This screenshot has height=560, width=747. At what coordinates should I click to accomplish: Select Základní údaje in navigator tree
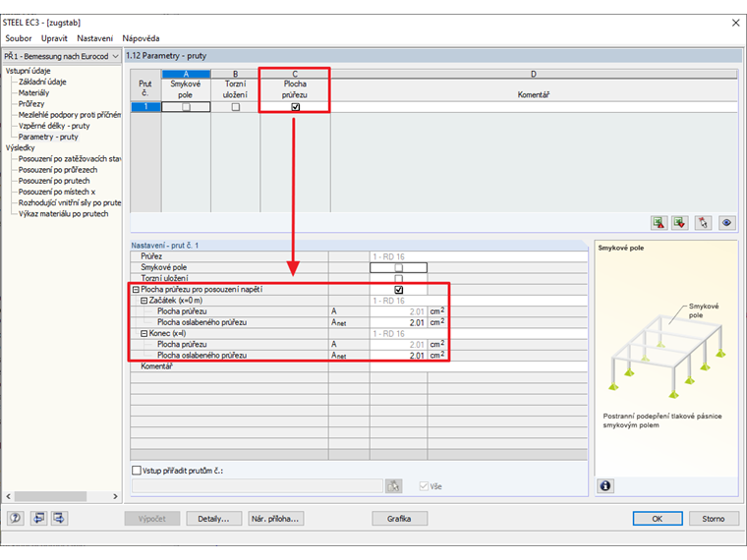42,82
